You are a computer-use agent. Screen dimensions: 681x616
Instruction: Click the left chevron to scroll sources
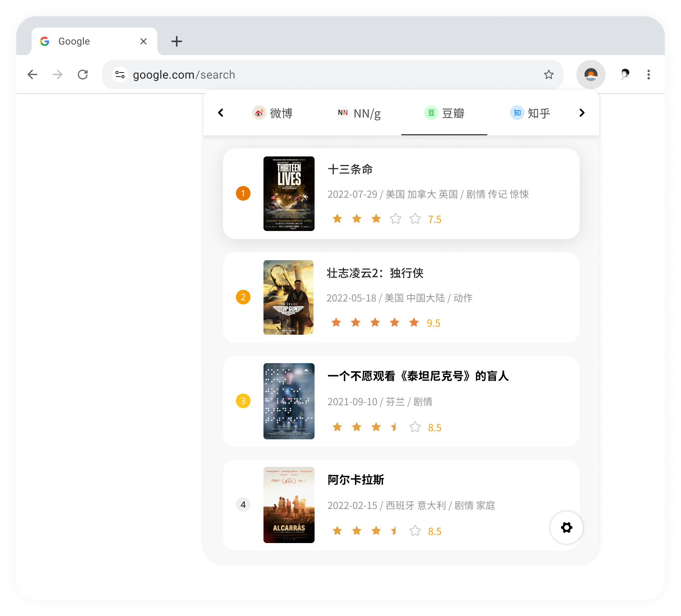pos(221,113)
